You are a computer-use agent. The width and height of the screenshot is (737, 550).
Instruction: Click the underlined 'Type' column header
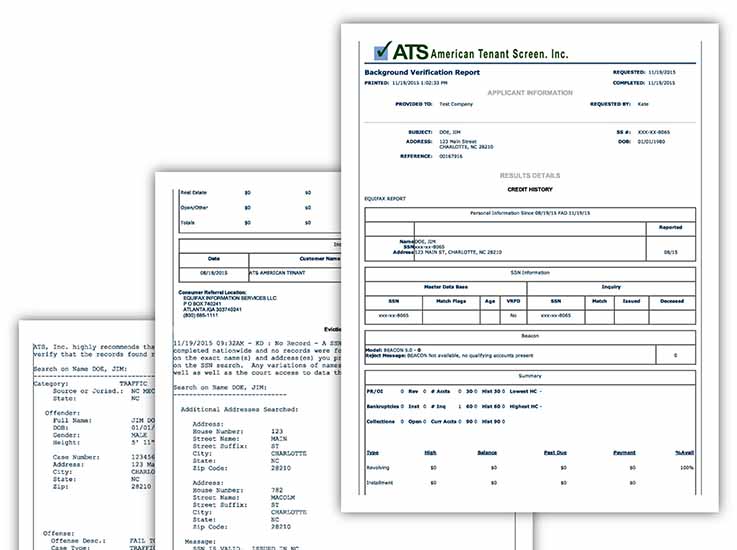pos(372,453)
